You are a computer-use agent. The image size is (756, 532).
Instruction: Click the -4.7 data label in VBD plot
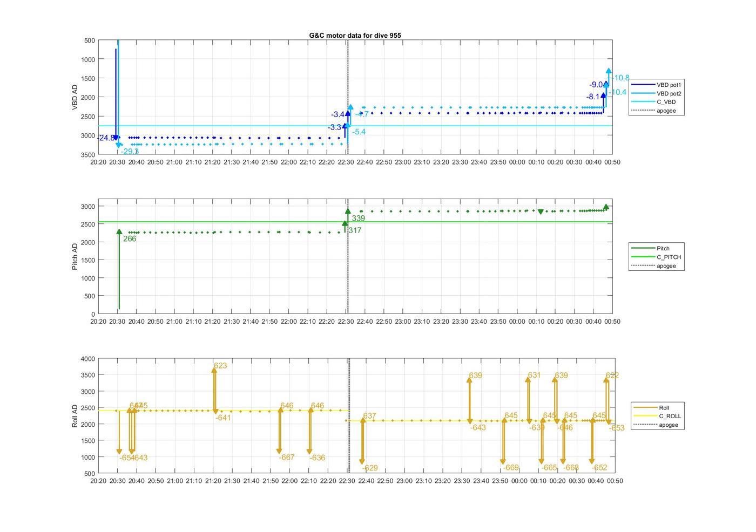[362, 114]
